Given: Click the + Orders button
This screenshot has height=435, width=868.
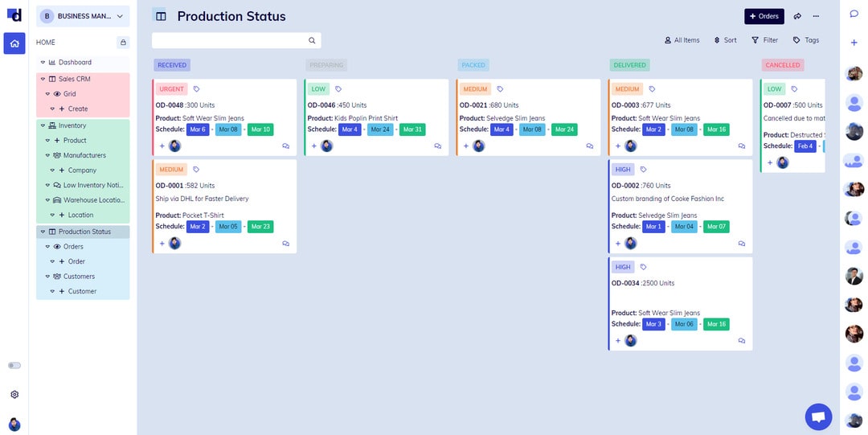Looking at the screenshot, I should (x=764, y=16).
